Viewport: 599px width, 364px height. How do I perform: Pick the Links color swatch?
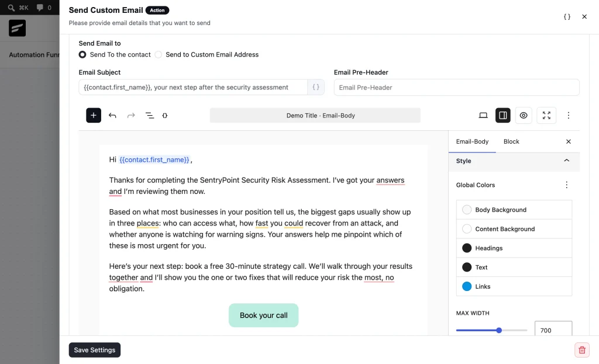tap(467, 286)
